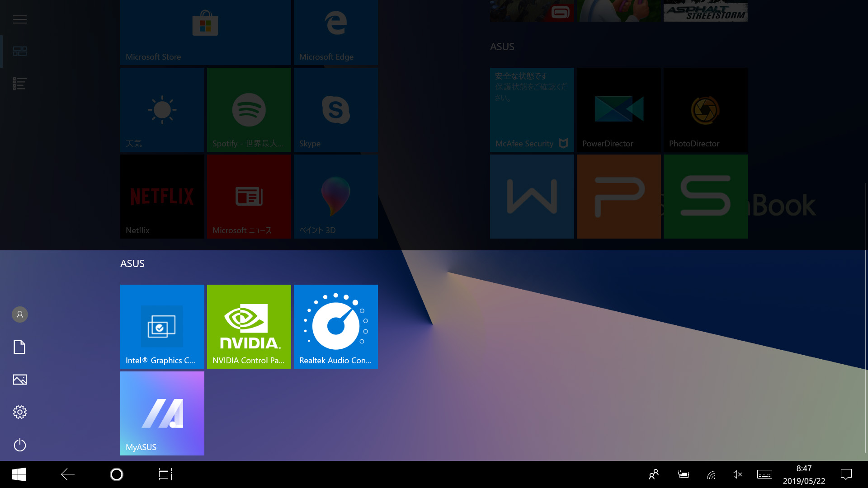Open the touch keyboard from taskbar
This screenshot has height=488, width=868.
[x=764, y=474]
